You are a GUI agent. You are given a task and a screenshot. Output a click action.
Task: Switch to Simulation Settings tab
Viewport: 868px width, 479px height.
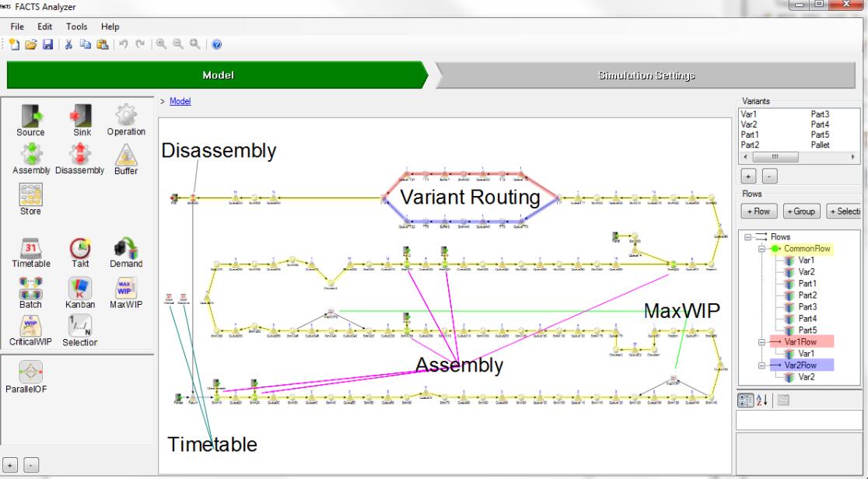tap(646, 75)
